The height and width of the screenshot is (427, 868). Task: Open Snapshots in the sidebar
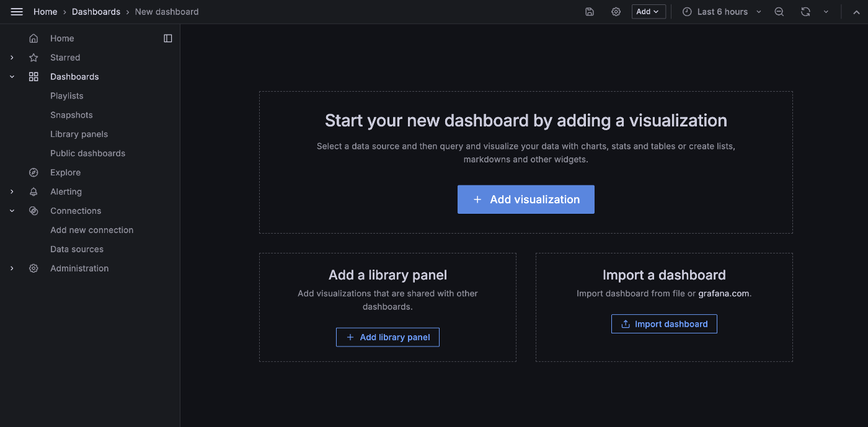71,115
